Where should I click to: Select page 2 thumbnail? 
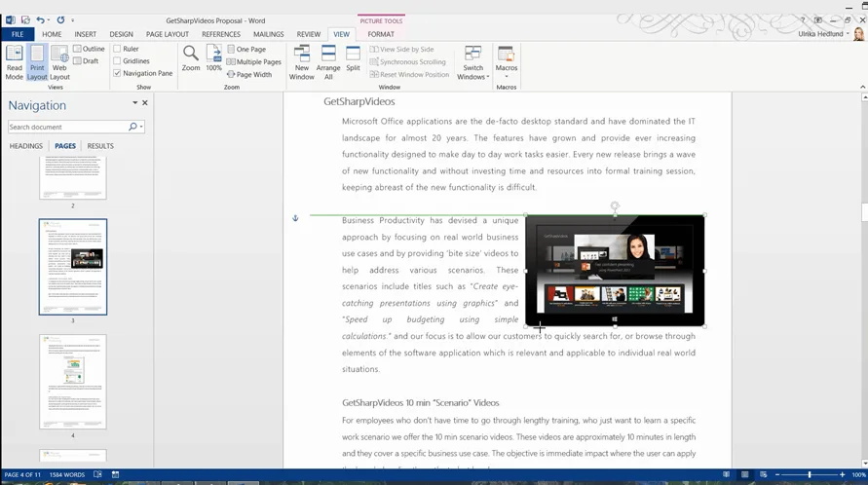[x=73, y=177]
